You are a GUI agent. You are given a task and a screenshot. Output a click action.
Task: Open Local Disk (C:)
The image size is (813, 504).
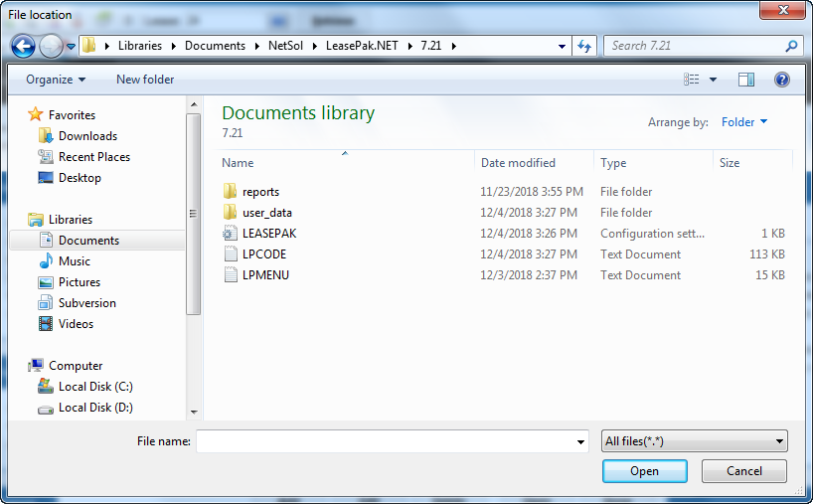point(95,387)
